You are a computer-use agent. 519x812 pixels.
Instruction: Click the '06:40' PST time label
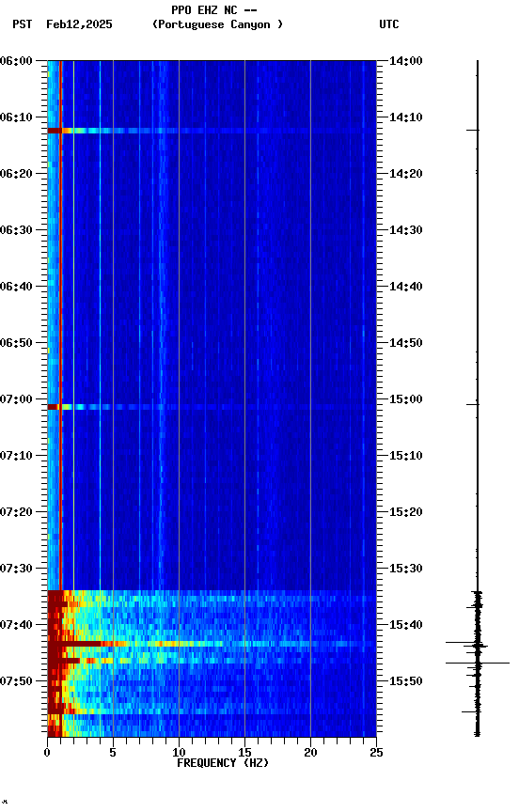pyautogui.click(x=16, y=287)
